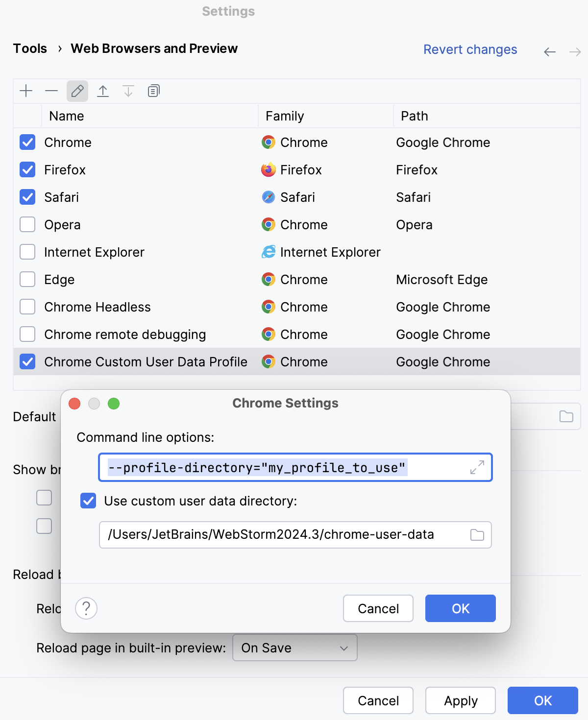The image size is (588, 720).
Task: Move the selected browser up with the arrow icon
Action: 103,91
